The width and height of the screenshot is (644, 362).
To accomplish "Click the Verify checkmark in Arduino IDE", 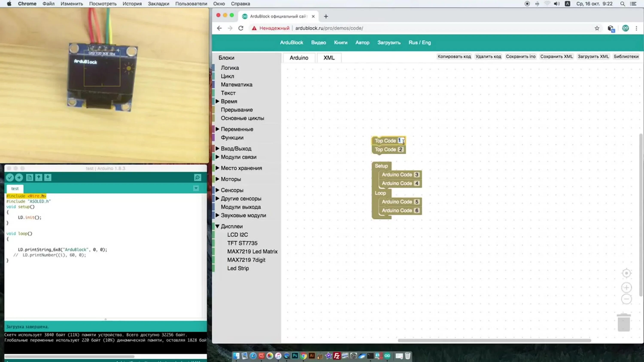I will [10, 177].
